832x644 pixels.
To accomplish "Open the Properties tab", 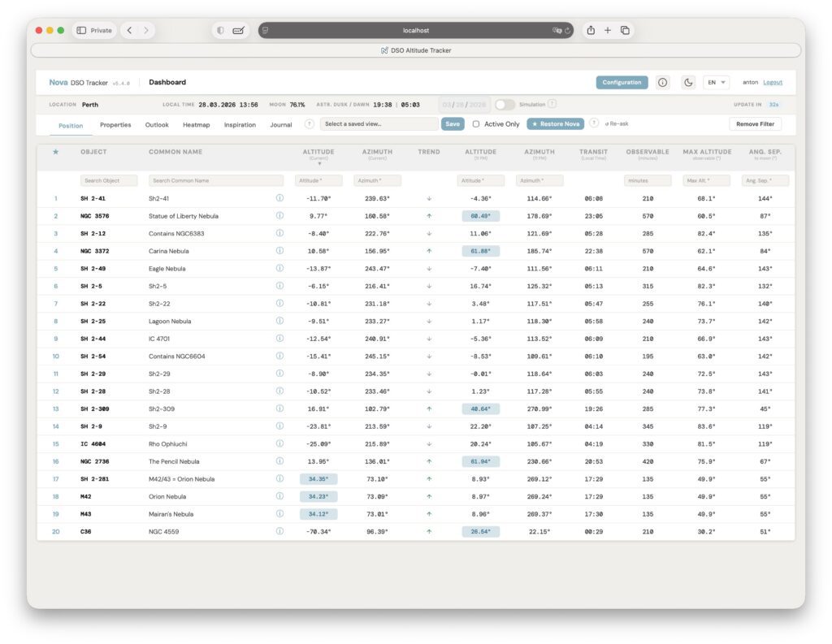I will click(115, 125).
